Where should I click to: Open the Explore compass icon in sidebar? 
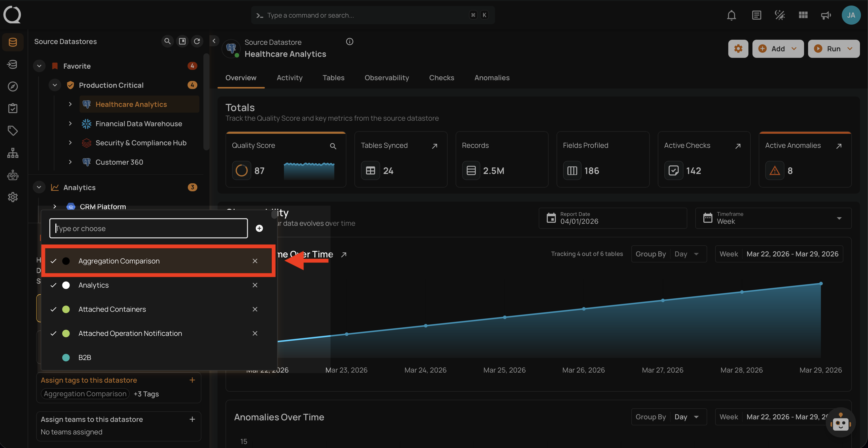point(13,86)
